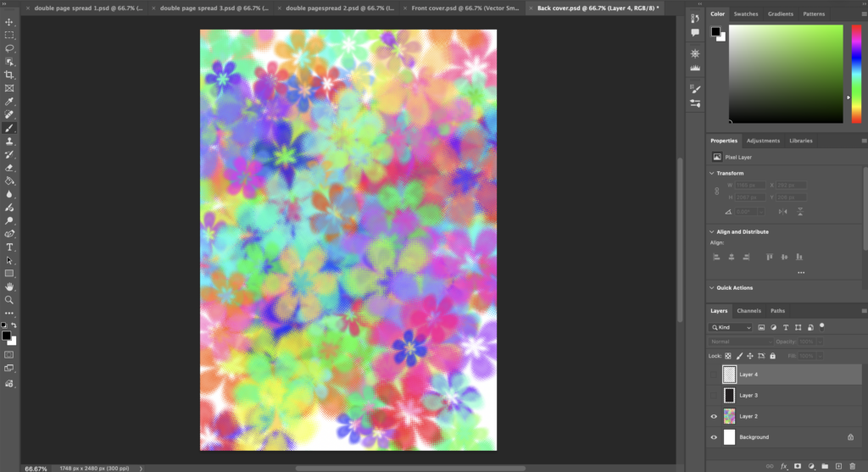Choose the Hand tool
The image size is (868, 472).
click(x=9, y=286)
